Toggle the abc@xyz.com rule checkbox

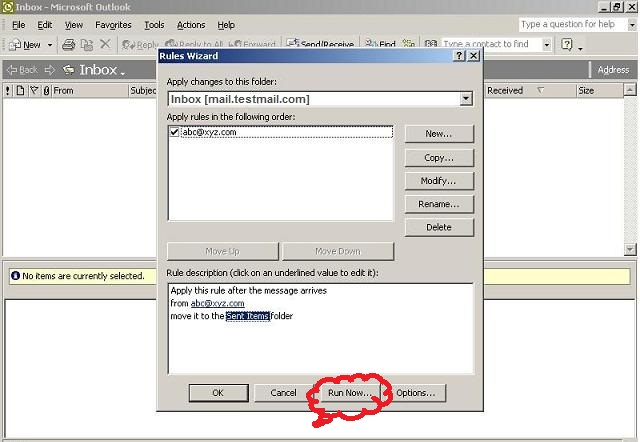[174, 132]
